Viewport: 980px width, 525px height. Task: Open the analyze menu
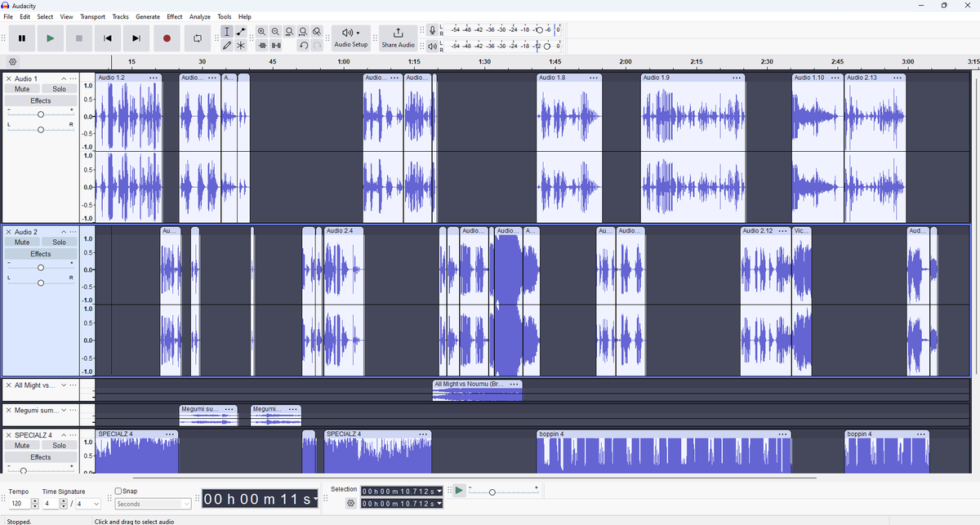[200, 17]
